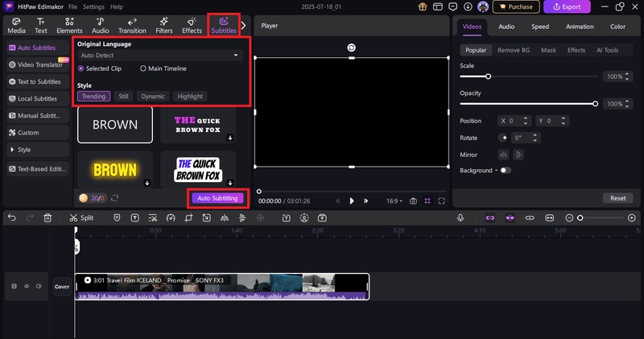Add a marker on the timeline
This screenshot has height=339, width=644.
click(x=117, y=217)
